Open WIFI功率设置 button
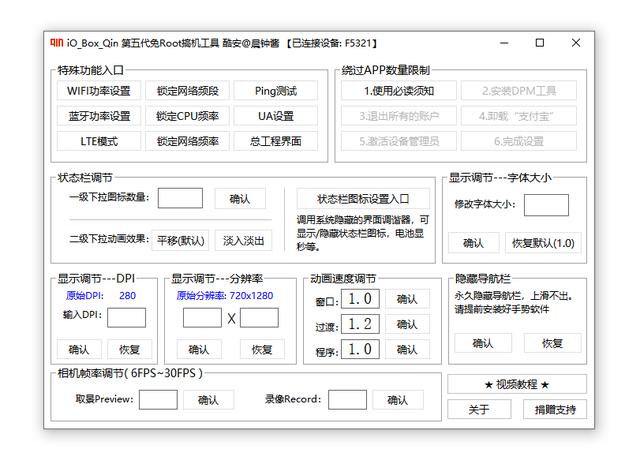This screenshot has width=640, height=464. [99, 91]
